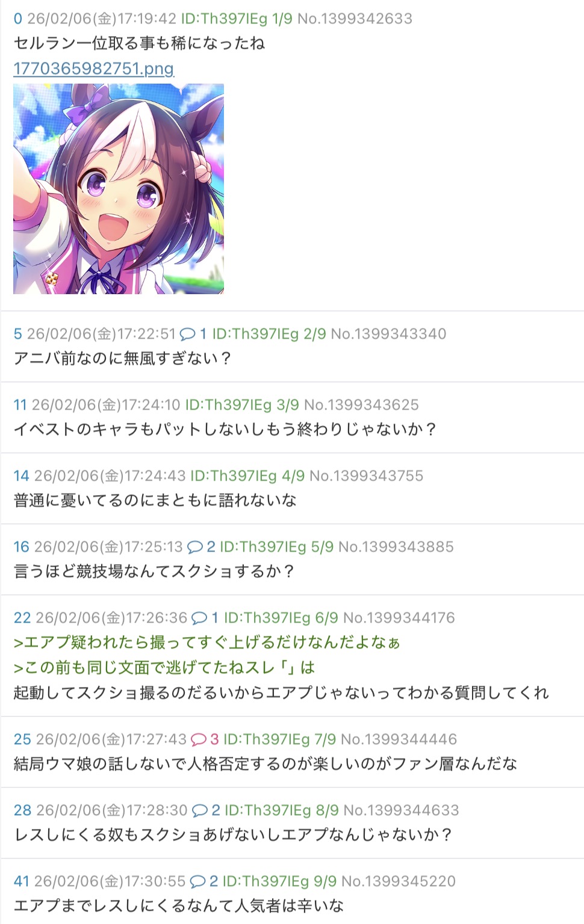Select the quoted line beginning with この前も同じ文面
The height and width of the screenshot is (924, 584).
pyautogui.click(x=164, y=668)
